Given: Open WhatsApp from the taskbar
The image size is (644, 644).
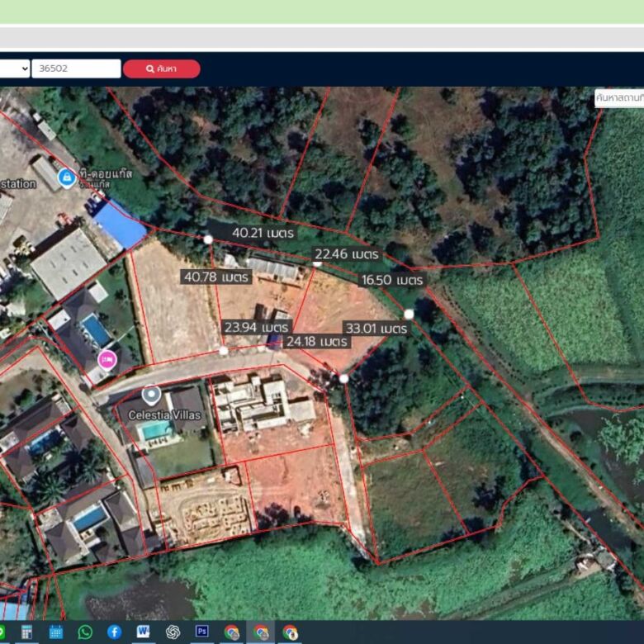Looking at the screenshot, I should [85, 632].
